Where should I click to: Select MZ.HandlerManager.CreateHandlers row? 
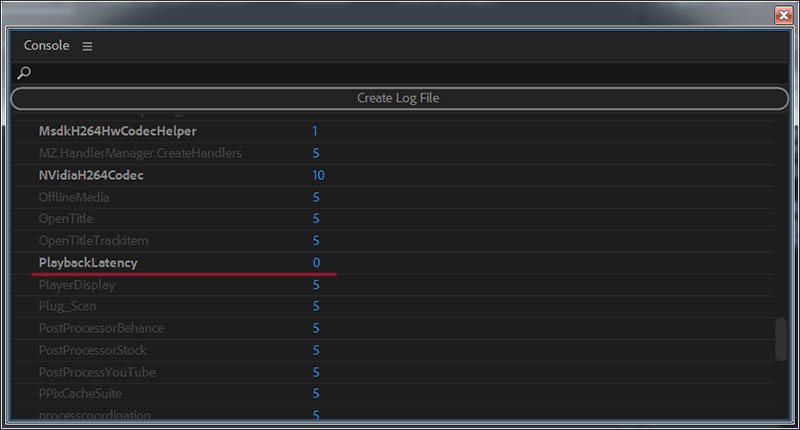140,153
